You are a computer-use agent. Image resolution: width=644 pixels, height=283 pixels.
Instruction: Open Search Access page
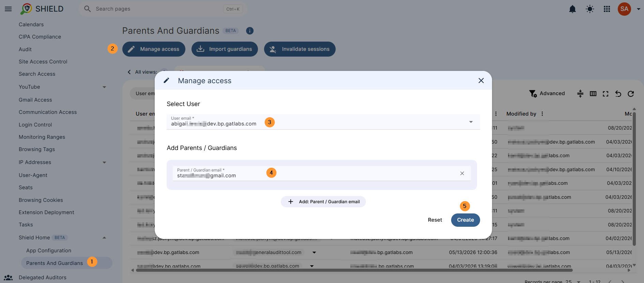tap(37, 74)
